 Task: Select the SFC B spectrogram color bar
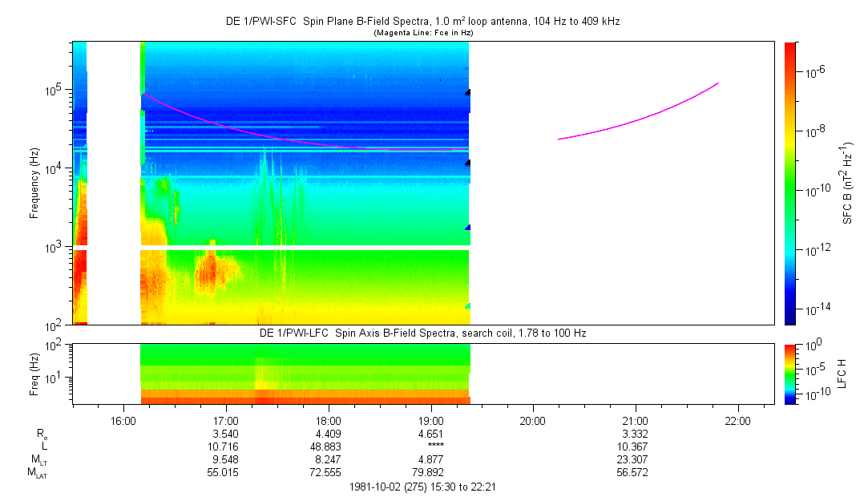pos(790,183)
